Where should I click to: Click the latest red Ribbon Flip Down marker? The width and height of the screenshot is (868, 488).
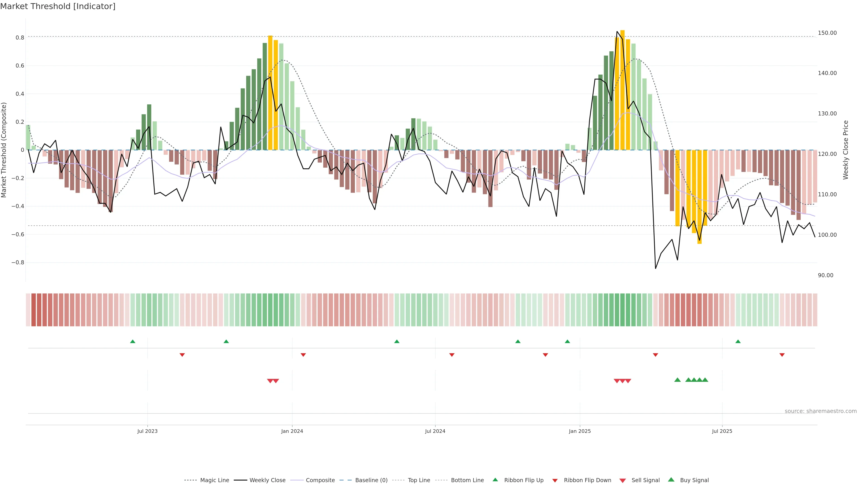coord(782,355)
